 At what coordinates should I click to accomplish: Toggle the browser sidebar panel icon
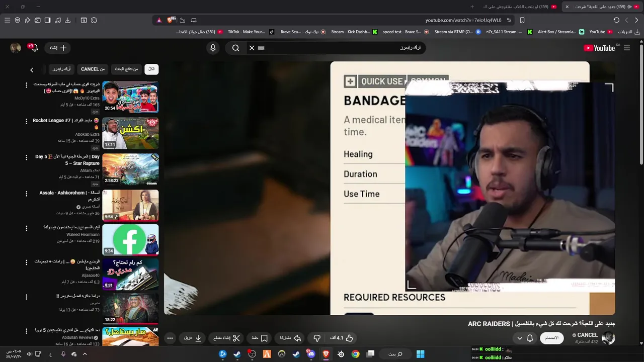click(47, 20)
